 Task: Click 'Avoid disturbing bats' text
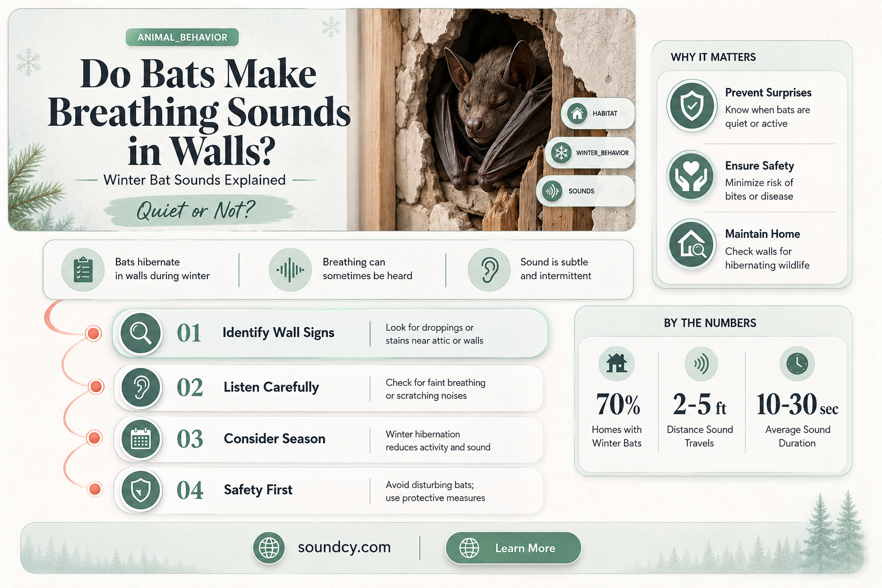435,491
